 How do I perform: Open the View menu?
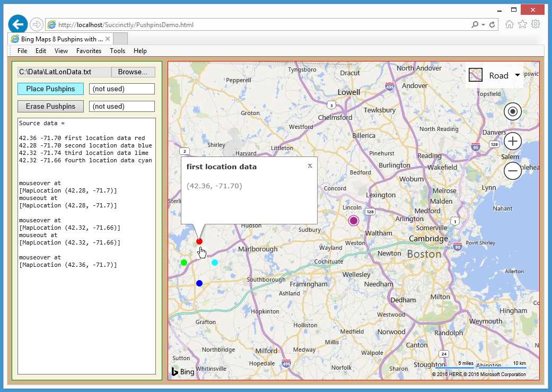pos(61,51)
